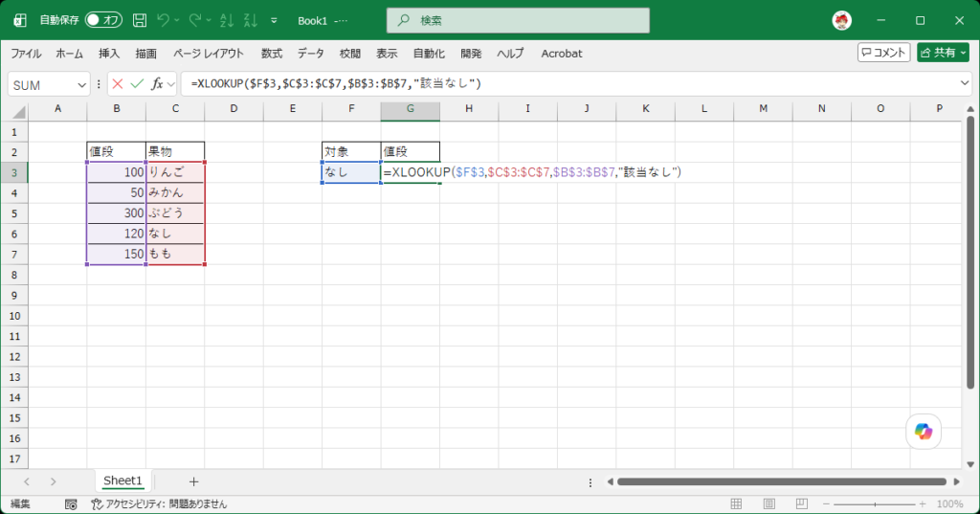Click the 対象 header cell
The width and height of the screenshot is (980, 514).
[x=351, y=152]
